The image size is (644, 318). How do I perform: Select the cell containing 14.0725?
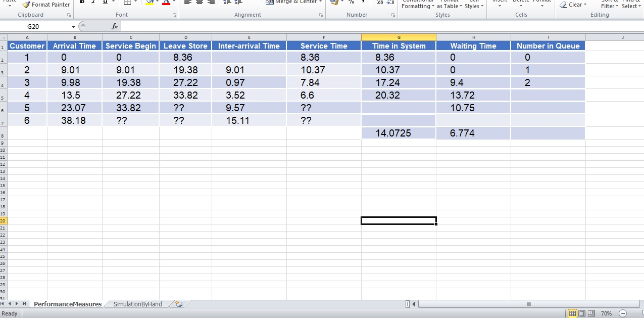tap(398, 132)
